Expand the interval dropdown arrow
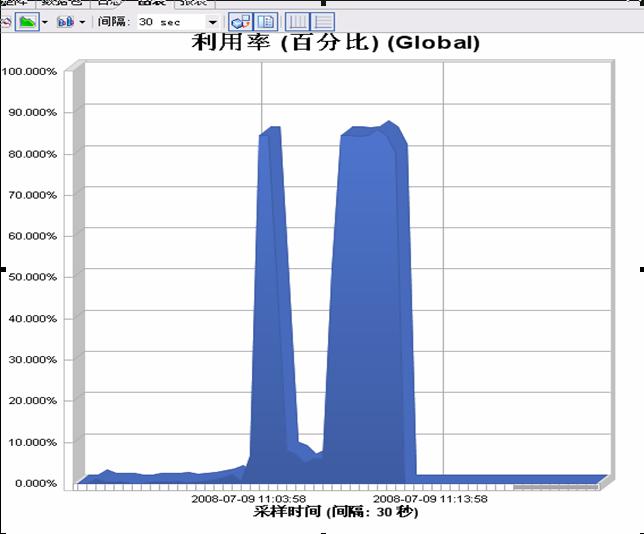Screen dimensions: 644x534 click(x=212, y=22)
